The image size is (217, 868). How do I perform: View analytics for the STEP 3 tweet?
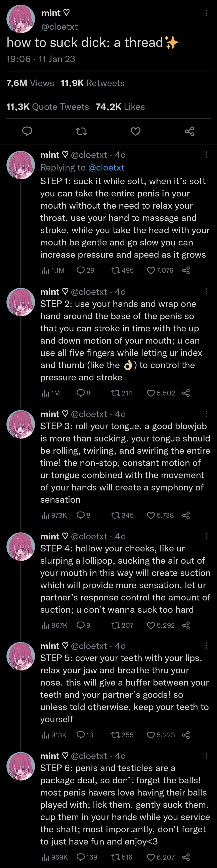pos(45,515)
